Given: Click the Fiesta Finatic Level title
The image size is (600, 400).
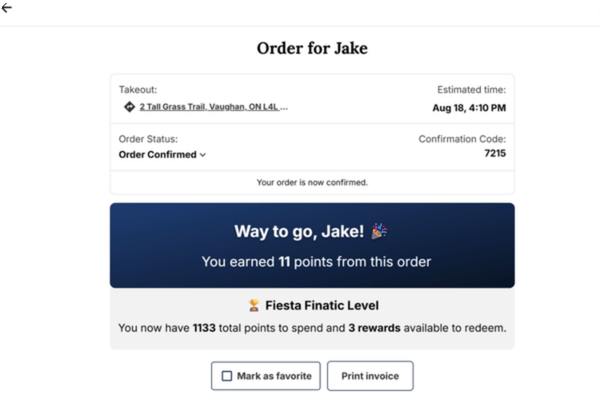Looking at the screenshot, I should [322, 305].
